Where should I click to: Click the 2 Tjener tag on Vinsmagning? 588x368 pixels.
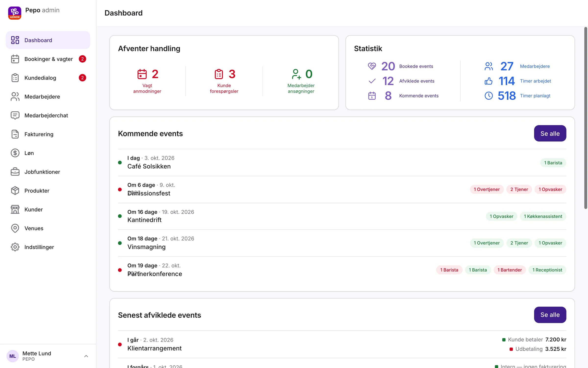pos(519,243)
